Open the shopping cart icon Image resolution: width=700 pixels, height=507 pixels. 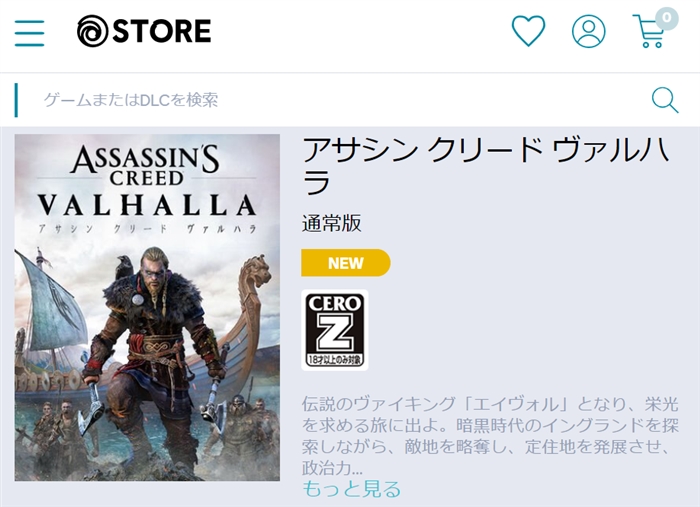point(649,31)
